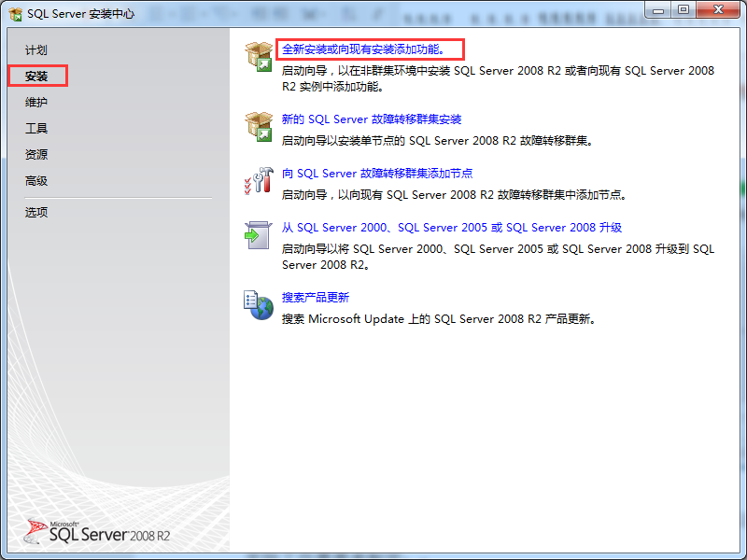Click the failover cluster installation package icon
This screenshot has width=747, height=560.
coord(259,127)
